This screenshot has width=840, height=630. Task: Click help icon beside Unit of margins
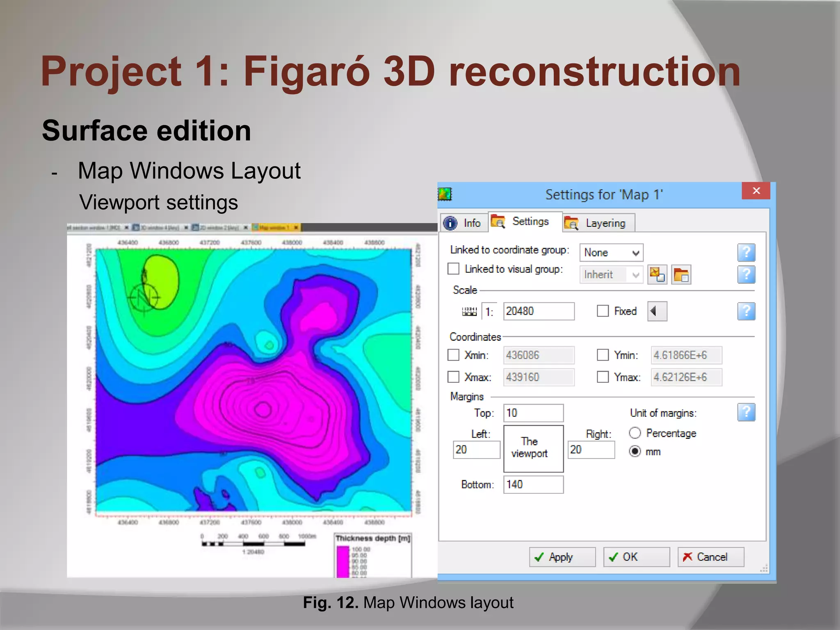tap(746, 412)
